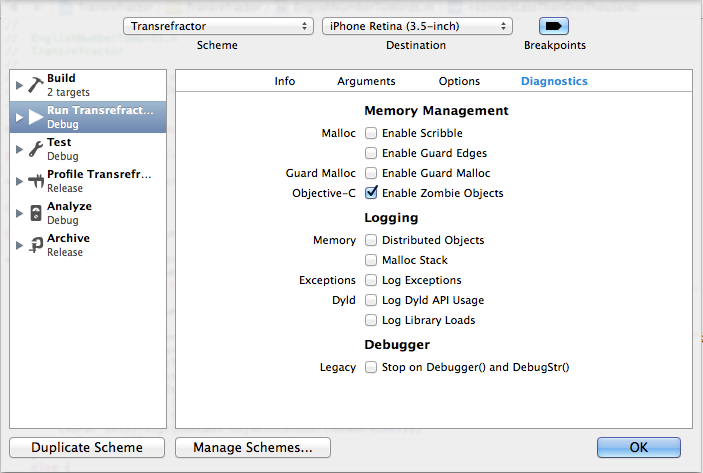The image size is (703, 473).
Task: Select the Profile Transrefr… Release row
Action: pyautogui.click(x=88, y=181)
